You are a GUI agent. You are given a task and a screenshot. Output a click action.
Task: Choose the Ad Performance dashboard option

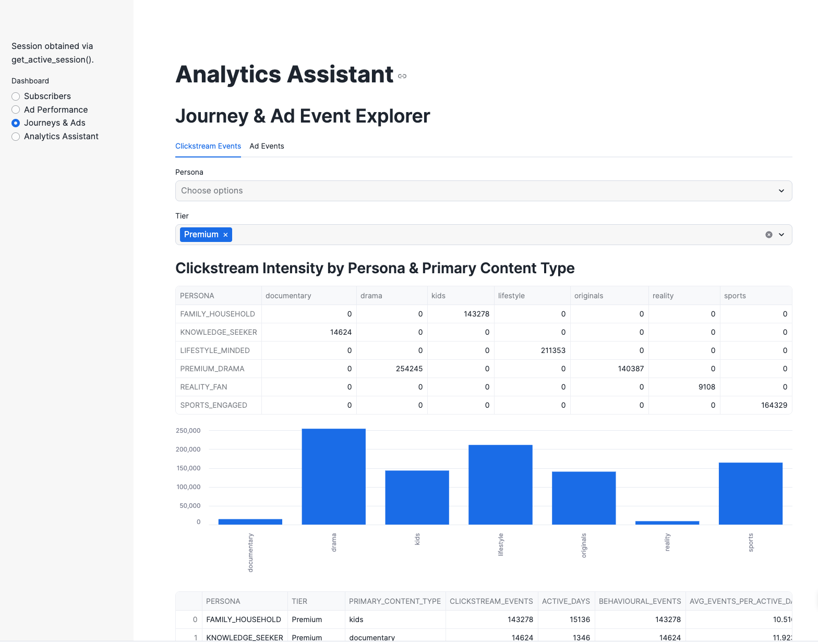point(16,110)
